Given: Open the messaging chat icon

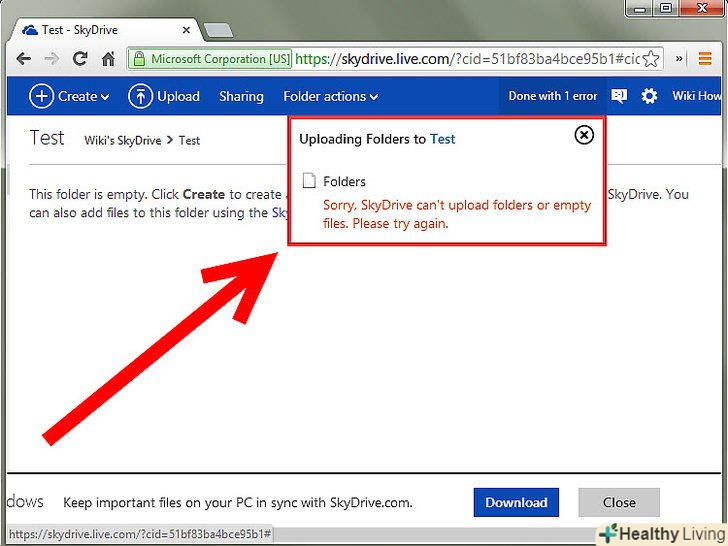Looking at the screenshot, I should [619, 96].
